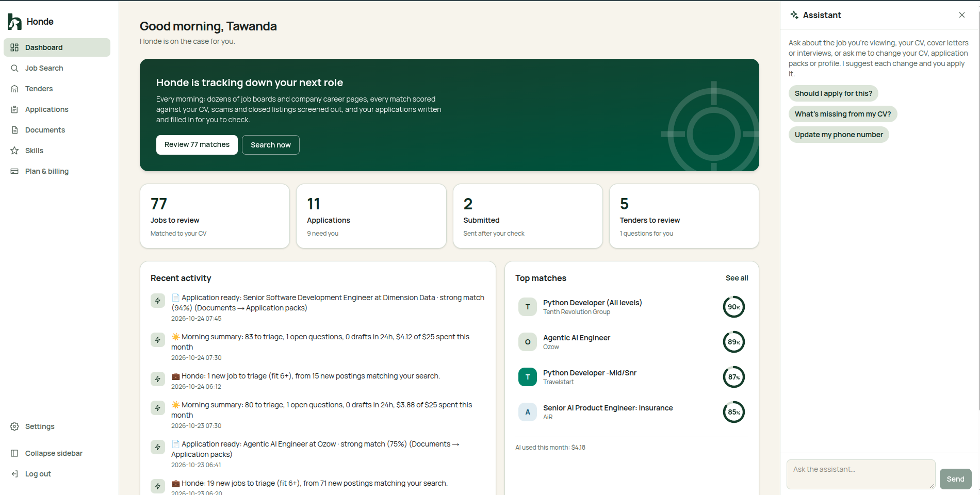Open See all top matches
980x495 pixels.
(737, 278)
